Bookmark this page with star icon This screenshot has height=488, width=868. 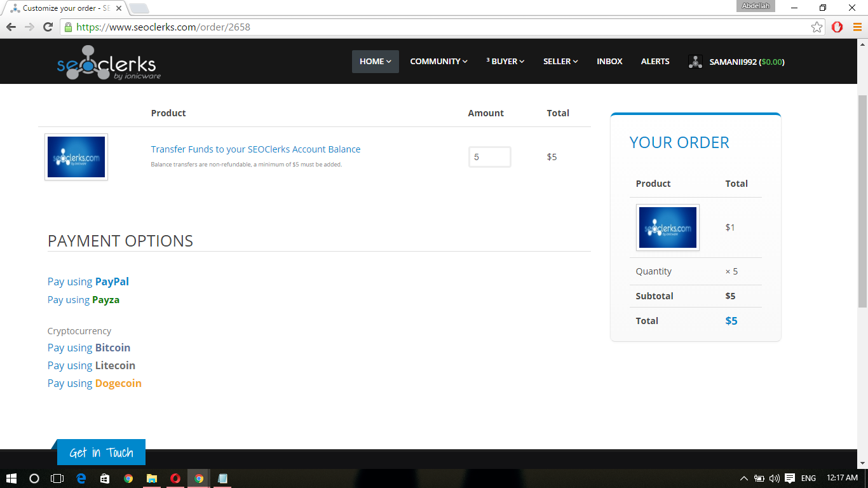coord(817,27)
